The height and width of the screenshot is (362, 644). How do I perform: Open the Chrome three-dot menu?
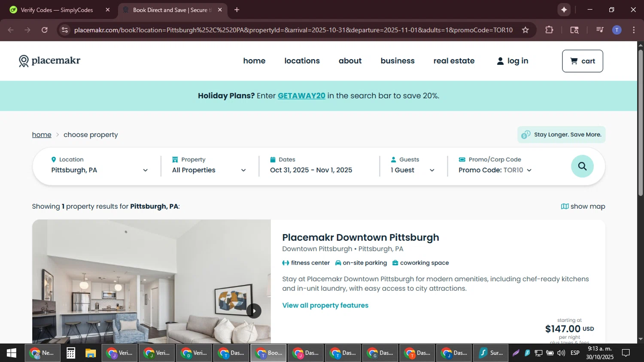coord(634,30)
